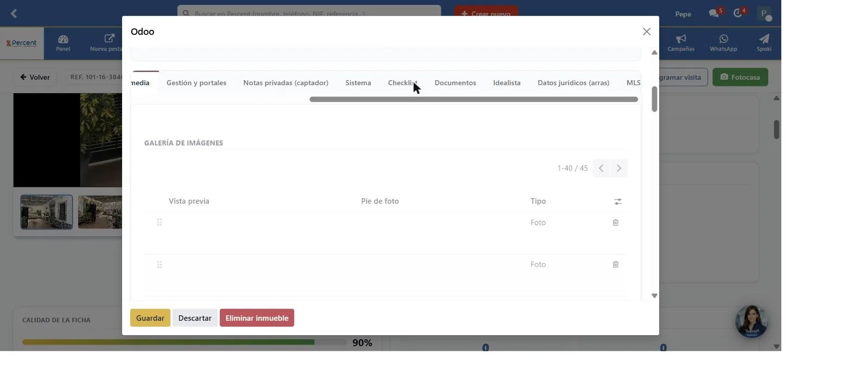Switch to Notas privadas (captador) tab
Viewport: 868px width, 390px height.
click(286, 82)
